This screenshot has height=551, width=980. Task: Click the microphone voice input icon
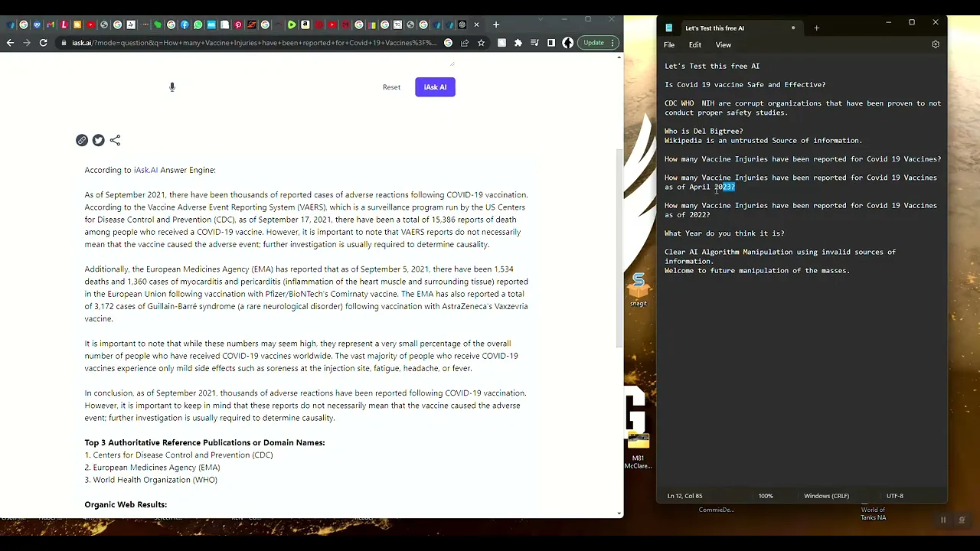coord(172,87)
